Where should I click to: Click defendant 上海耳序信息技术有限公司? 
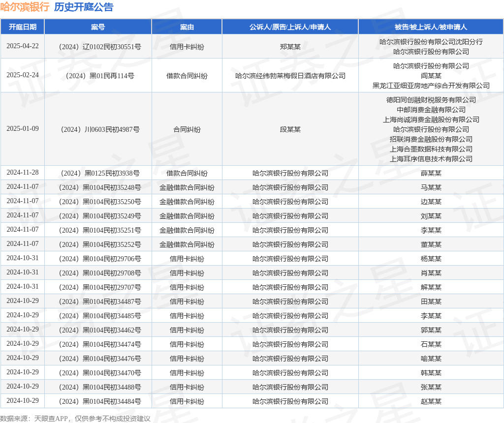coord(431,159)
